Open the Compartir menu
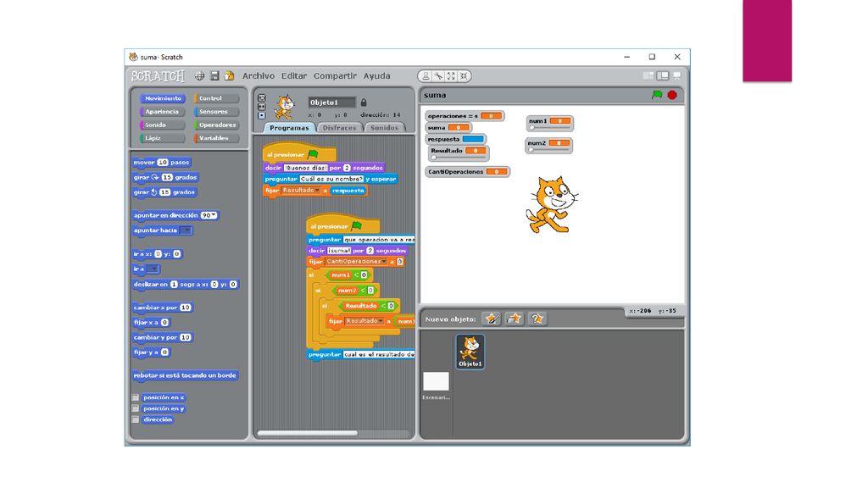868x488 pixels. pyautogui.click(x=336, y=75)
